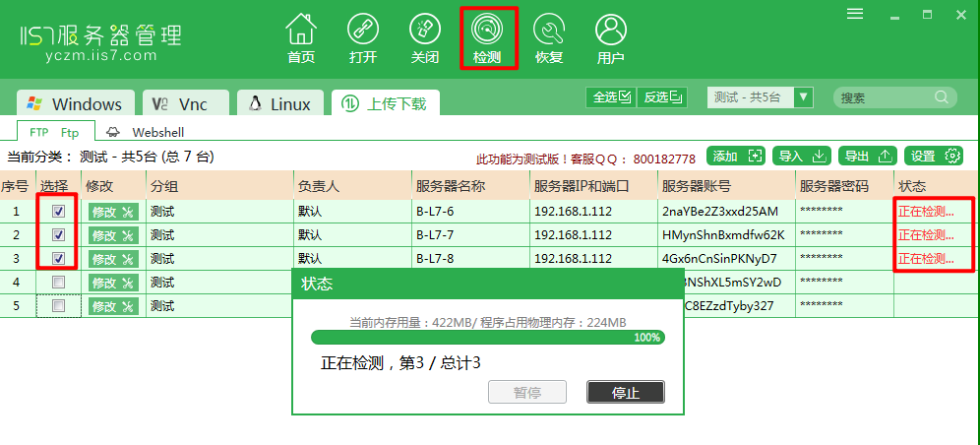
Task: Click the 全选 select-all button
Action: coord(611,97)
